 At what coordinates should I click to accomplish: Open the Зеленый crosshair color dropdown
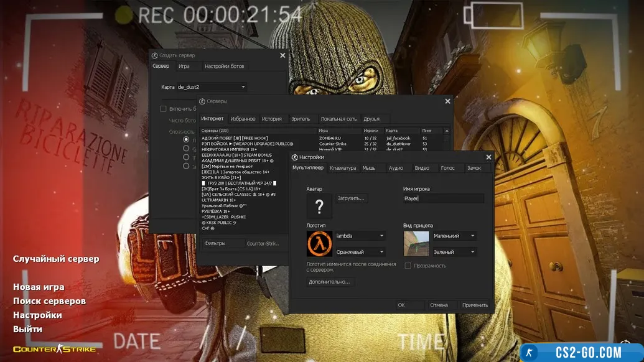click(455, 252)
